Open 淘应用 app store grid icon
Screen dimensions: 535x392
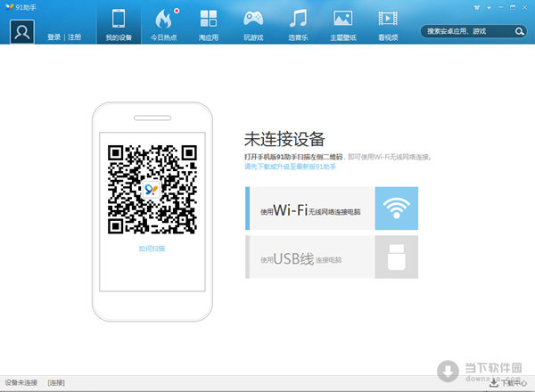(x=208, y=19)
